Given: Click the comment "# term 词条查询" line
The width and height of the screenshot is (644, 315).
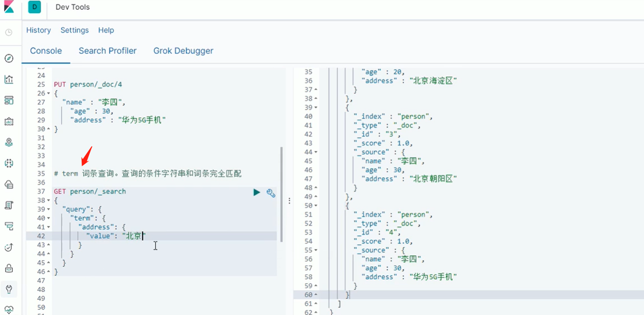Looking at the screenshot, I should click(x=148, y=174).
